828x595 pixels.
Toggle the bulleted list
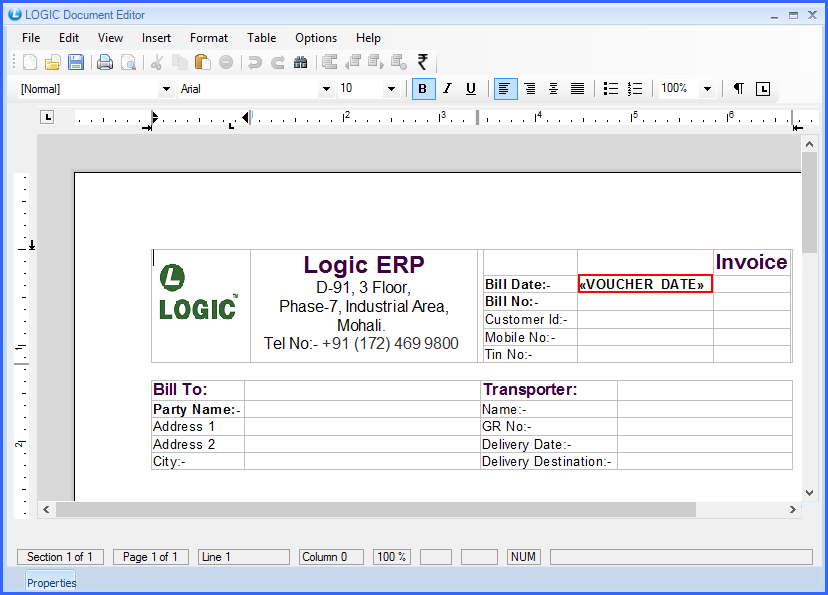click(x=611, y=89)
